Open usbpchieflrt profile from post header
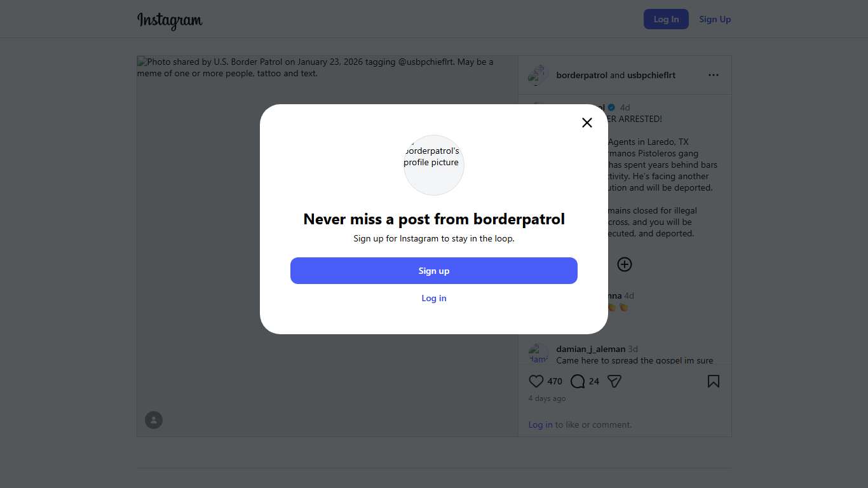The image size is (868, 488). point(651,75)
